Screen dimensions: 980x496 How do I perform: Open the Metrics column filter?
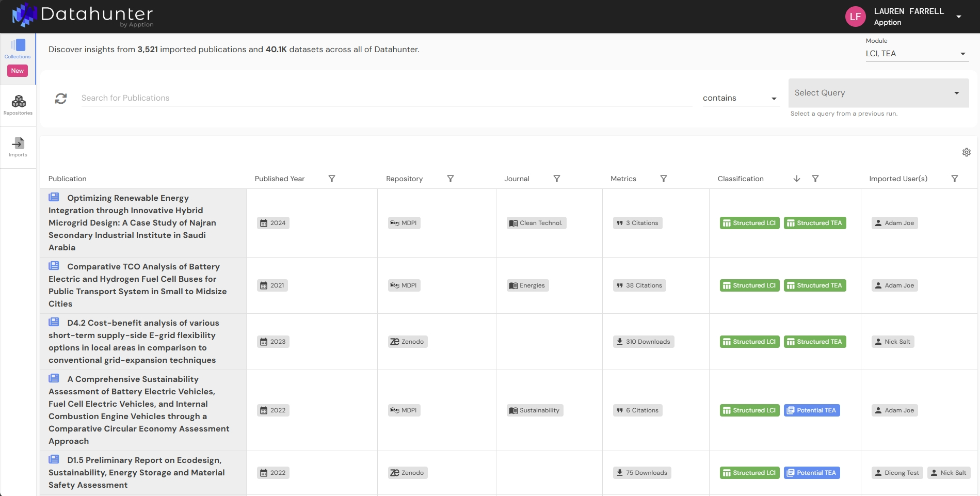pyautogui.click(x=663, y=179)
